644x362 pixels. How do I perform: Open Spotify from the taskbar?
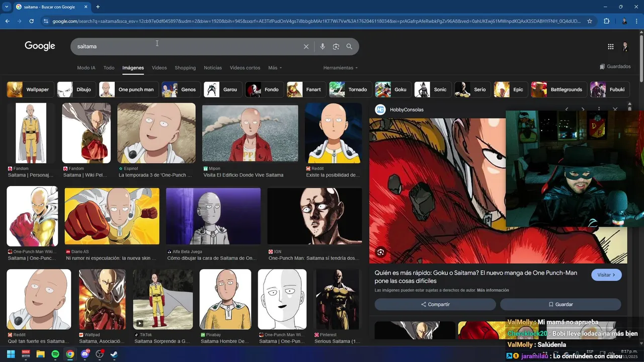[55, 354]
